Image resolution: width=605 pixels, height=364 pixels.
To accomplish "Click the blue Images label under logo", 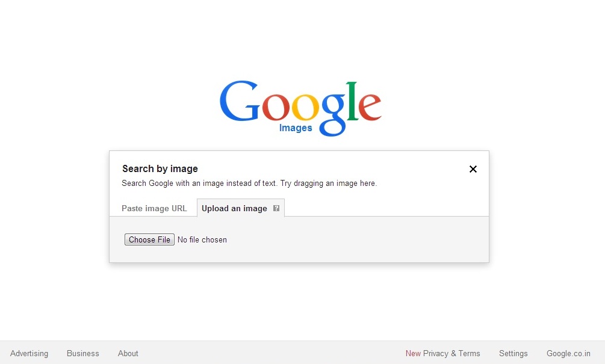I will point(296,128).
